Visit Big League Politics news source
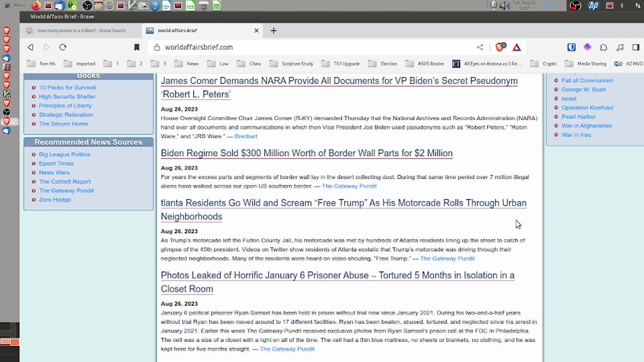This screenshot has width=644, height=362. (64, 154)
